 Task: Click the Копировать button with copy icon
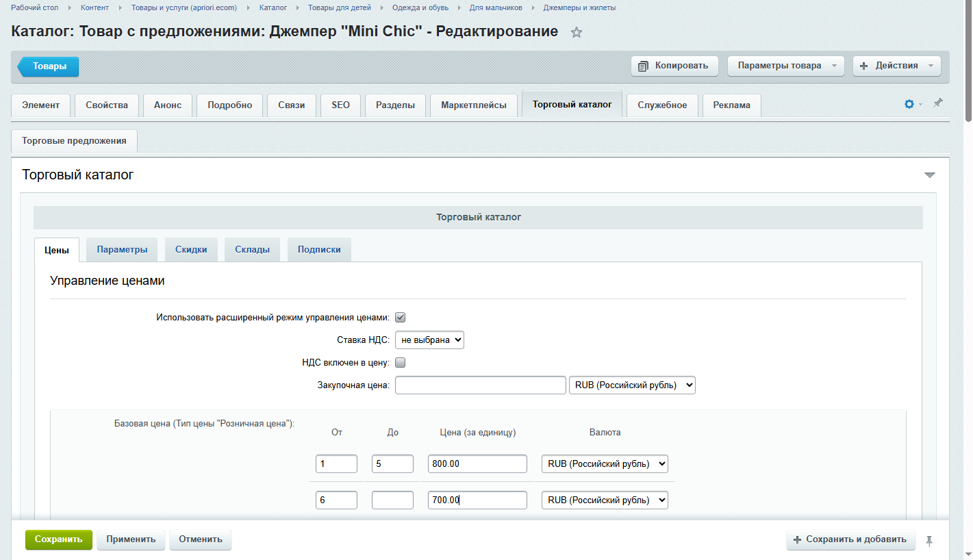(x=674, y=66)
